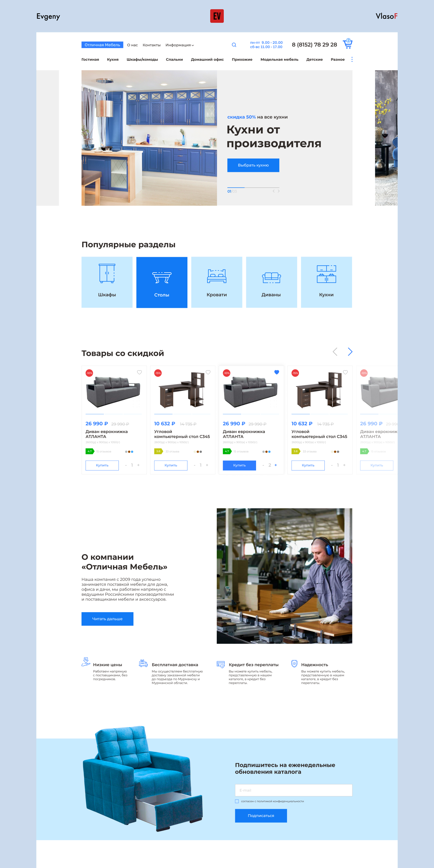Image resolution: width=434 pixels, height=868 pixels.
Task: Decrease quantity with the minus beside 2
Action: point(263,465)
